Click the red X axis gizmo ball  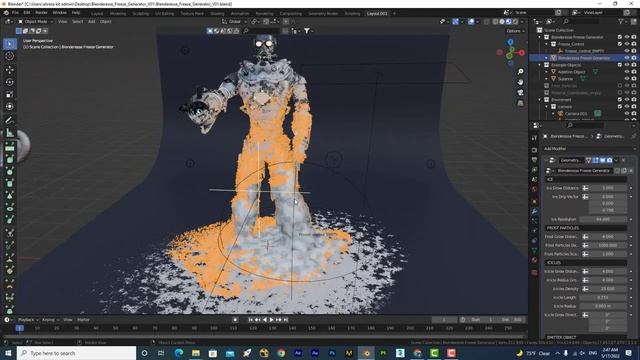[x=522, y=53]
